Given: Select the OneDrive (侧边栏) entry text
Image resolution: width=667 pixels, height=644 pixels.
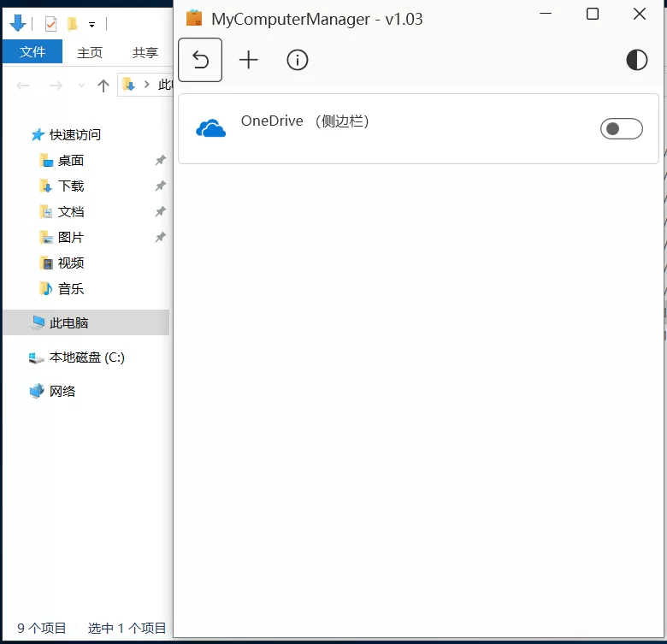Looking at the screenshot, I should (x=304, y=121).
